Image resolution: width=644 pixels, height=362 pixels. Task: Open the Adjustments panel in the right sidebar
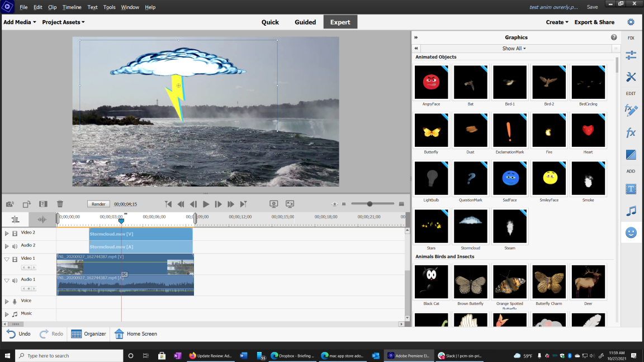click(x=631, y=55)
